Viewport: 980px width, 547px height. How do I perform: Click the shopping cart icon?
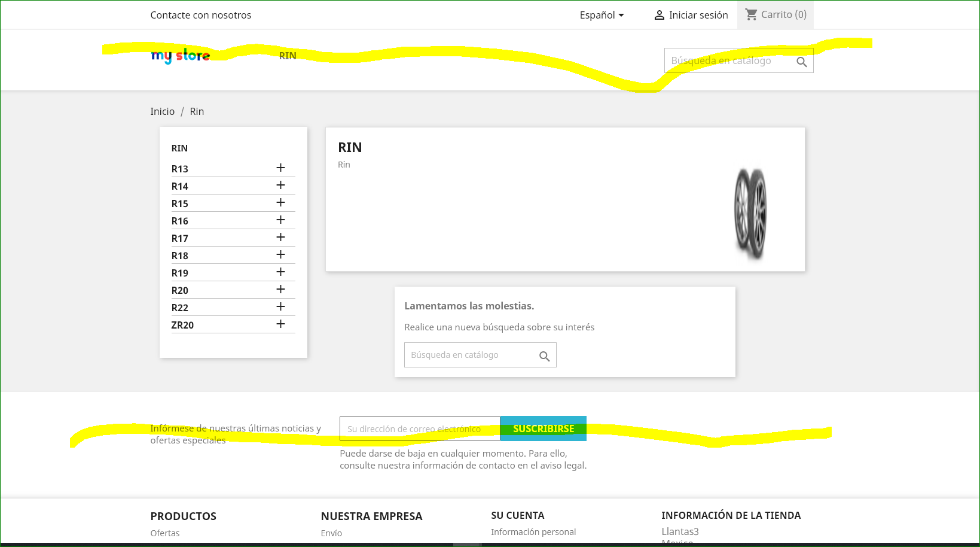point(752,14)
